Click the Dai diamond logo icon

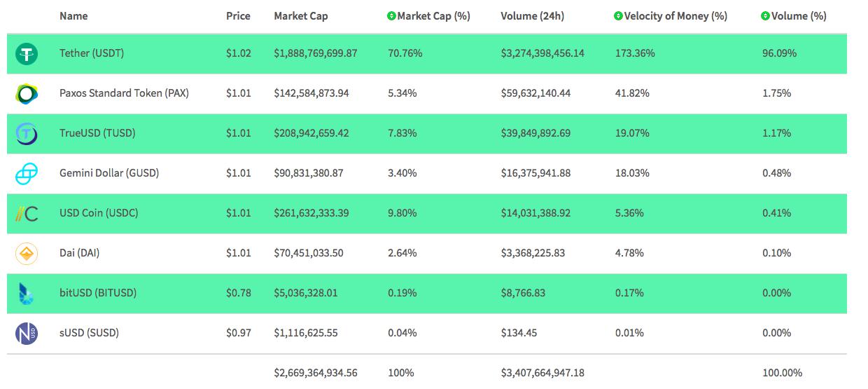pos(27,253)
